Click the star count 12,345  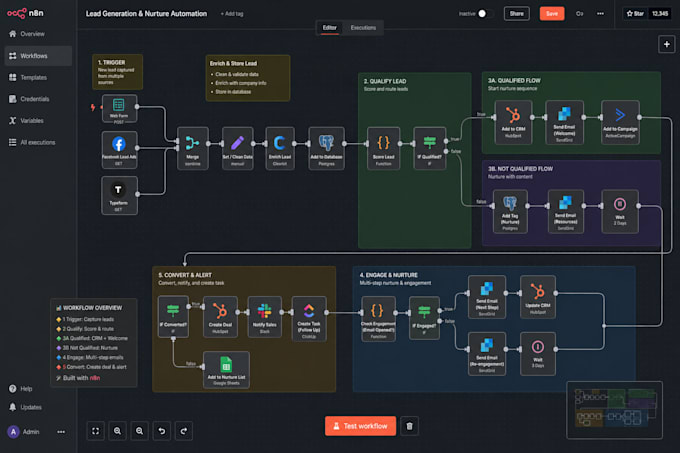coord(660,13)
